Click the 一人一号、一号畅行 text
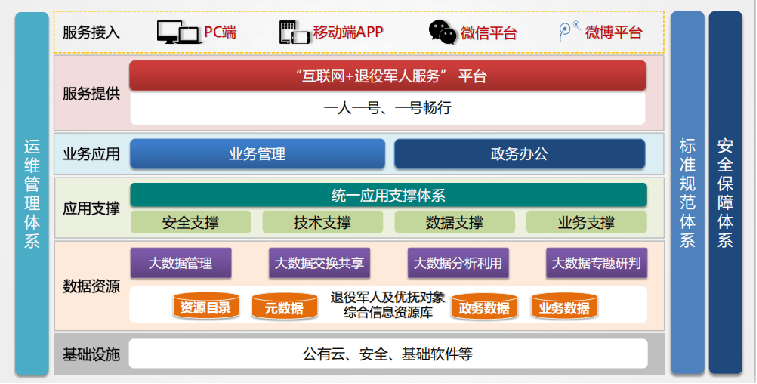The image size is (757, 384). point(388,107)
